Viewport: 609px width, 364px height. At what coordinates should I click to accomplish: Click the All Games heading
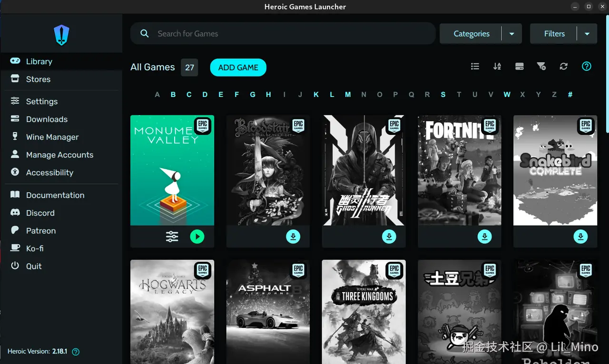click(x=153, y=67)
